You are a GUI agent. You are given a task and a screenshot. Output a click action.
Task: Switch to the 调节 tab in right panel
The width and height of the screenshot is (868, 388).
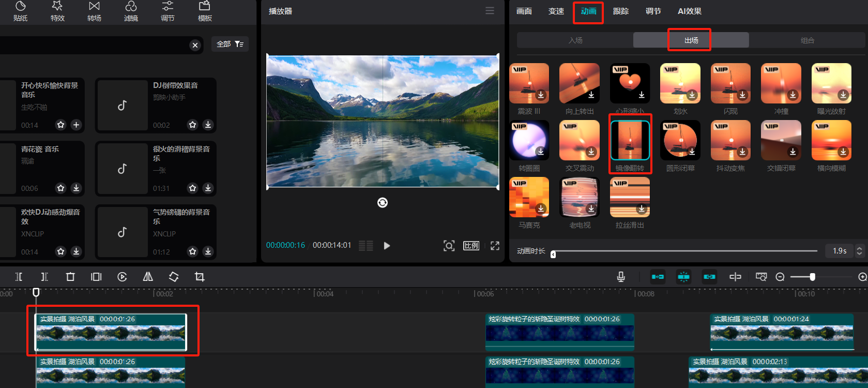coord(653,11)
